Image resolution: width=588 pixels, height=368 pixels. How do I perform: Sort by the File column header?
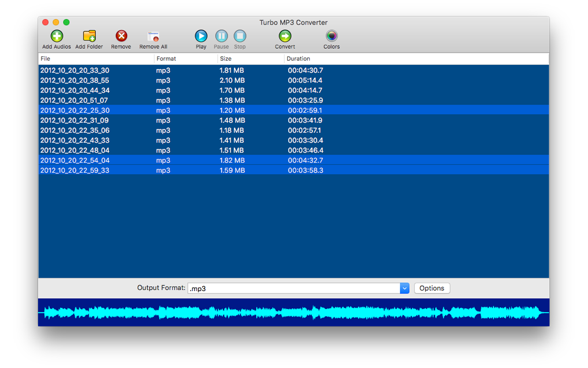[96, 59]
